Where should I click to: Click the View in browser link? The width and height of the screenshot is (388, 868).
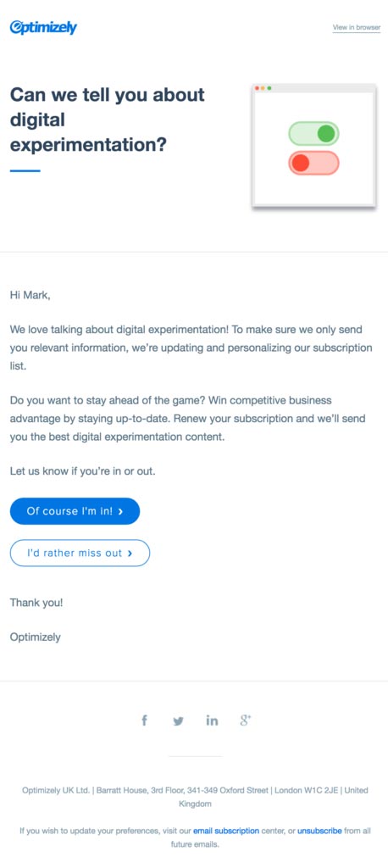(x=357, y=27)
